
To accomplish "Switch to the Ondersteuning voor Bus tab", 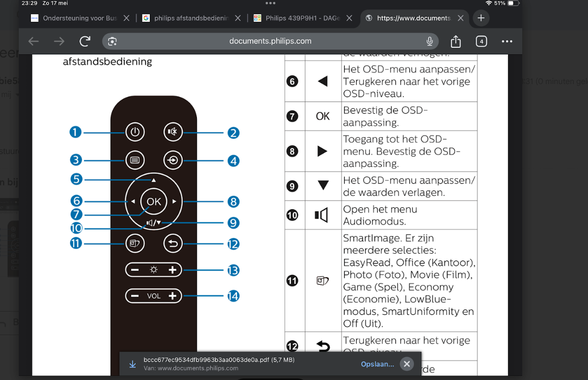I will coord(74,18).
